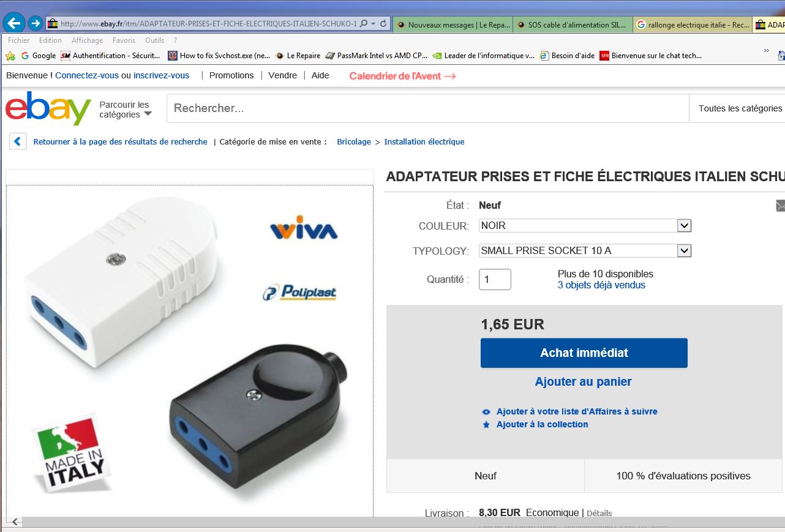Click the blue back chevron beside Retourner

coord(18,141)
